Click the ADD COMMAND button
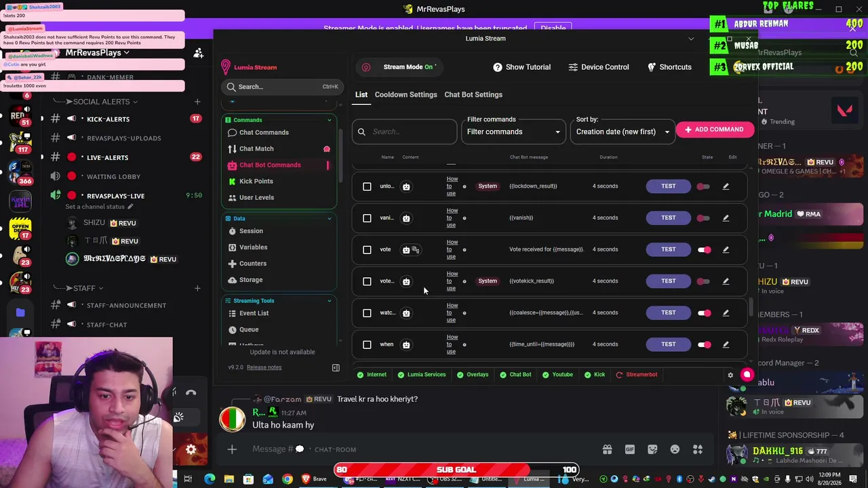868x488 pixels. (x=715, y=129)
